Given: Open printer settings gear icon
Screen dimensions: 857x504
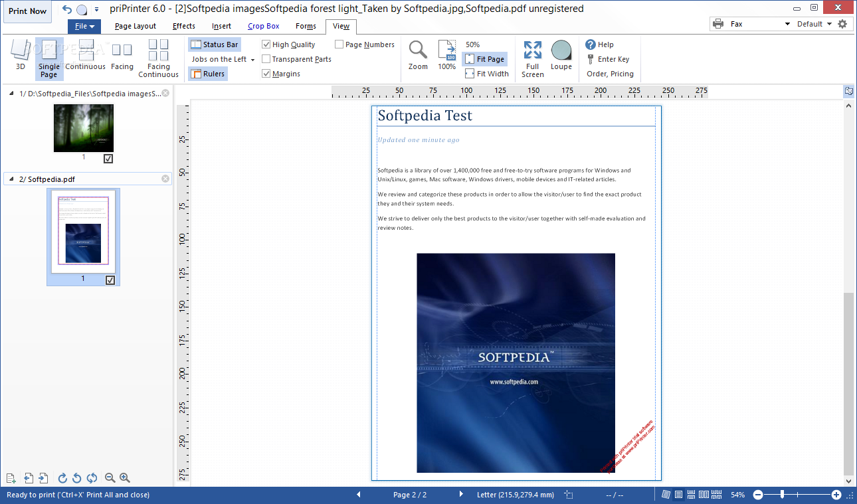Looking at the screenshot, I should click(842, 24).
